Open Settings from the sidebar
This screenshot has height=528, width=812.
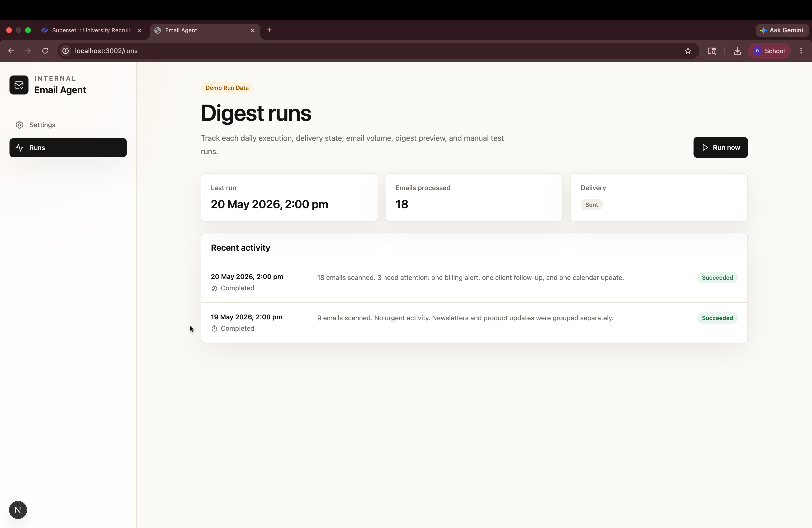pyautogui.click(x=68, y=125)
